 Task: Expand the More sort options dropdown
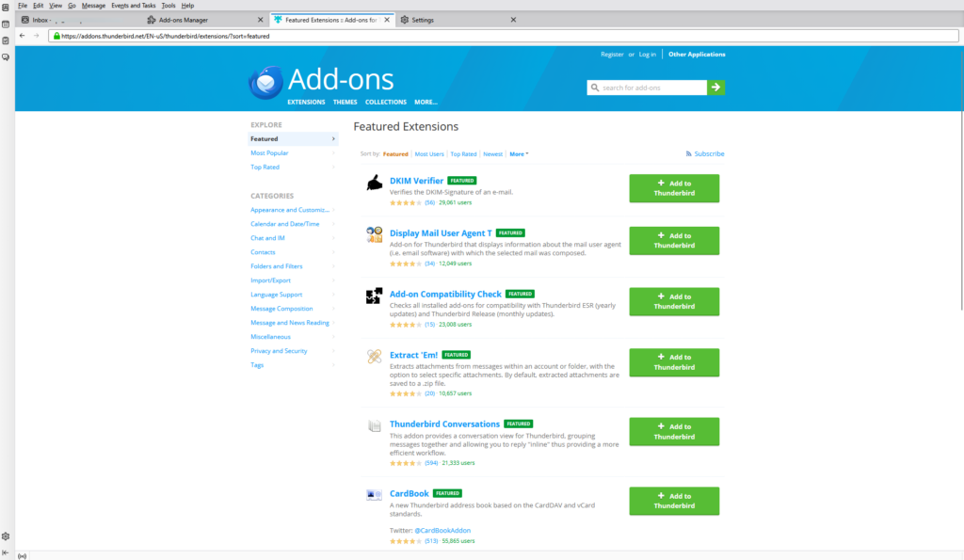(519, 154)
